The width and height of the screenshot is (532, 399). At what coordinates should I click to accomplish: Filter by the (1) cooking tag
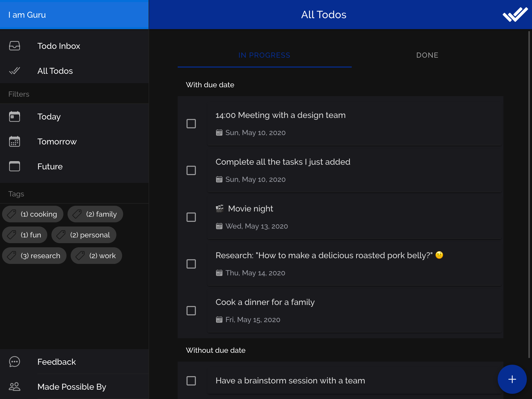33,214
